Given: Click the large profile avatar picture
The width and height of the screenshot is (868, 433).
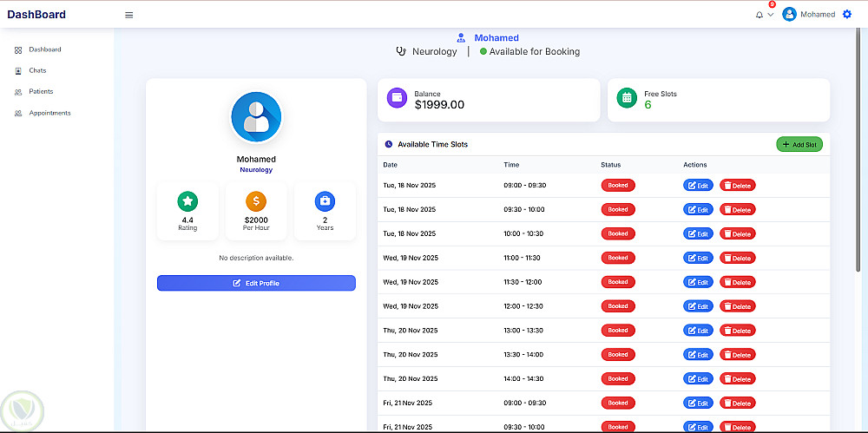Looking at the screenshot, I should pos(256,117).
